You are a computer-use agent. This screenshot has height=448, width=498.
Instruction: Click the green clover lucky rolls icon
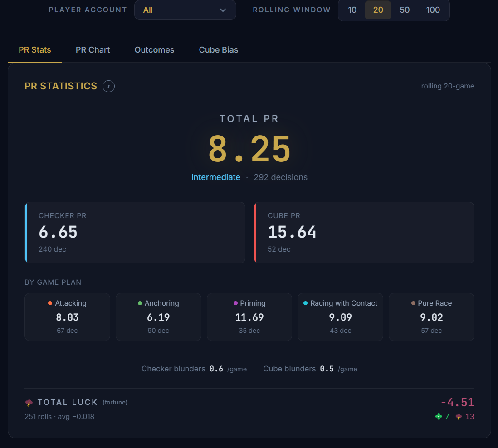[x=439, y=416]
